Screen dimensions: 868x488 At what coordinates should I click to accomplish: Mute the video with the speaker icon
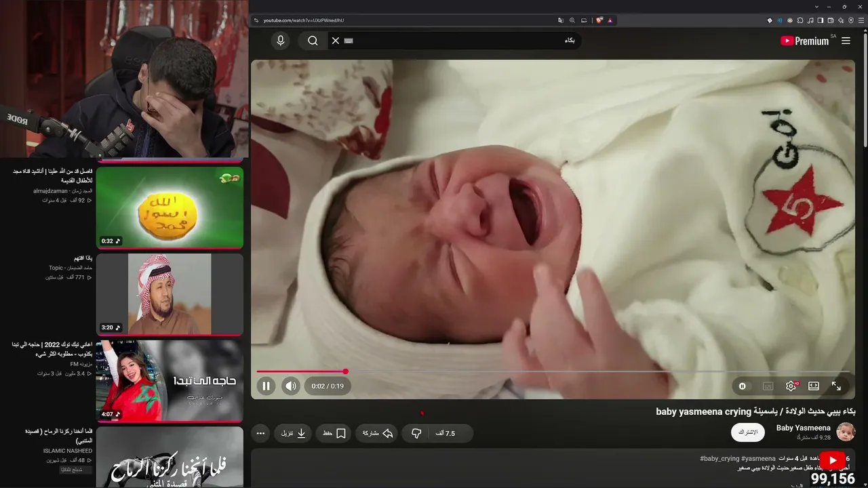point(291,386)
